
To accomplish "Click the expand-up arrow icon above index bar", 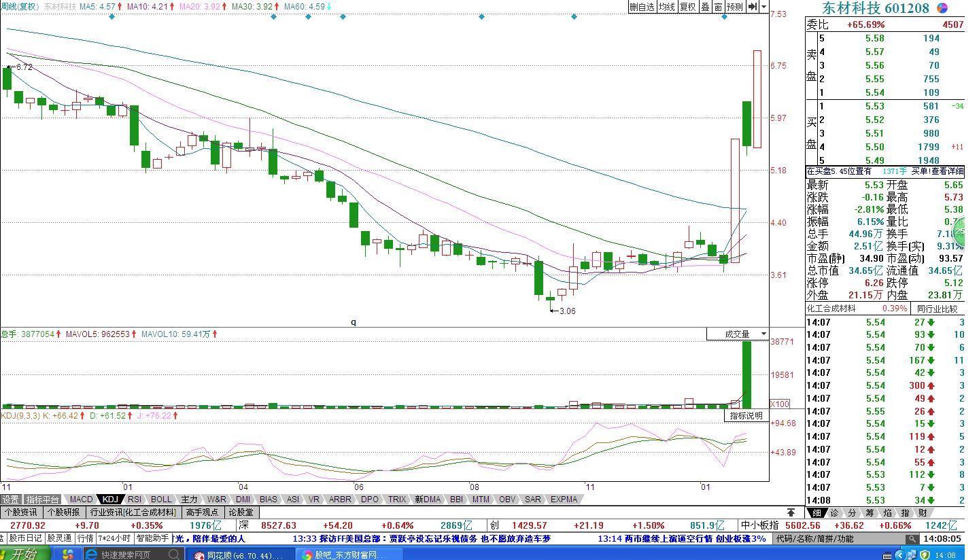I will tap(791, 512).
